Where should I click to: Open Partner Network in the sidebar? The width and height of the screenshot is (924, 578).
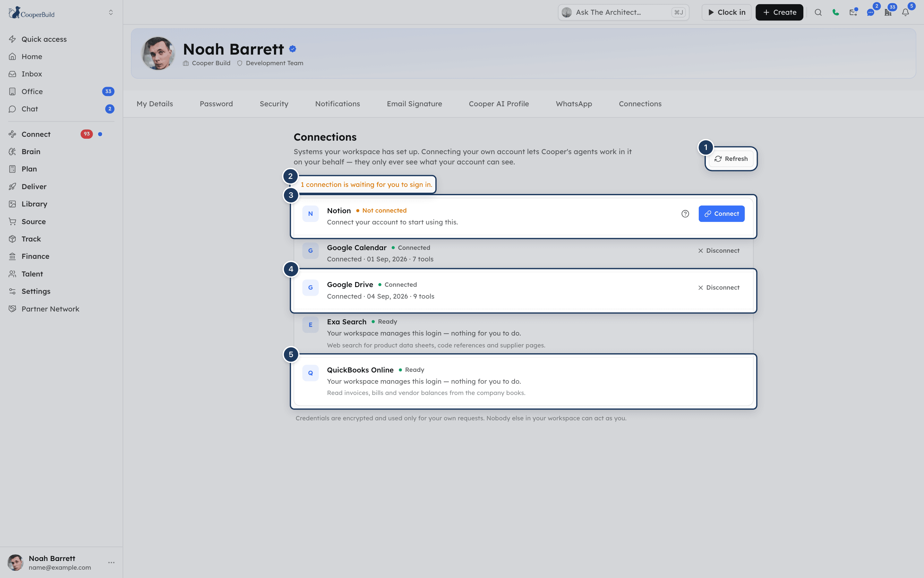pos(61,309)
